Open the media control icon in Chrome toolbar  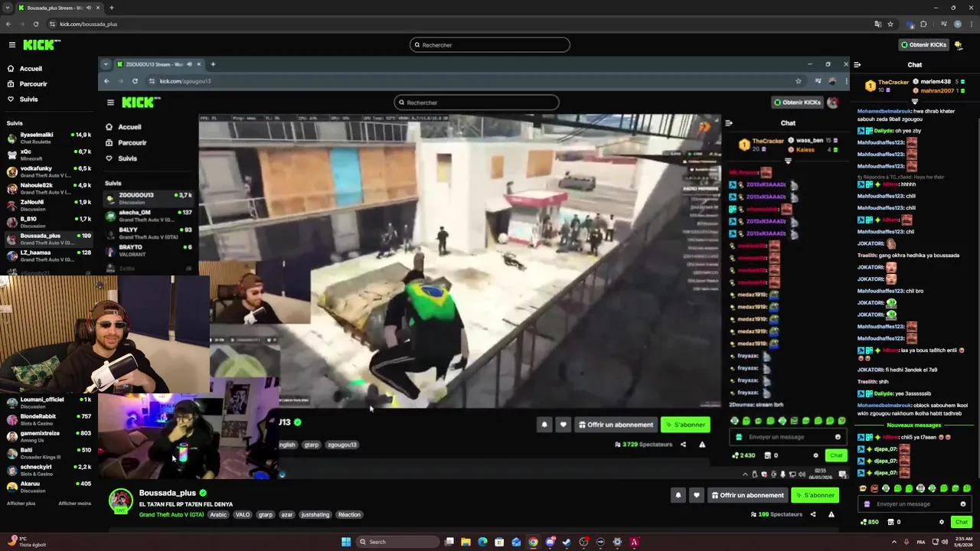[x=944, y=24]
